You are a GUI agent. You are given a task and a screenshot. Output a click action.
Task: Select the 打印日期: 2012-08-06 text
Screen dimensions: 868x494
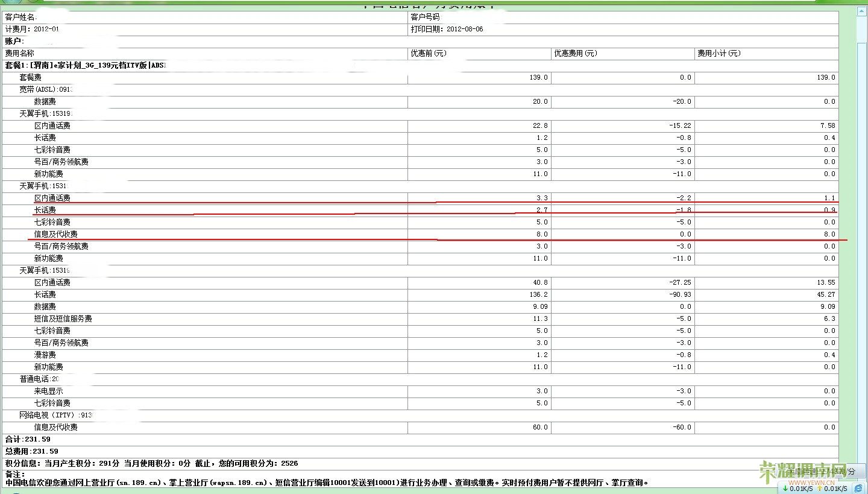coord(447,29)
